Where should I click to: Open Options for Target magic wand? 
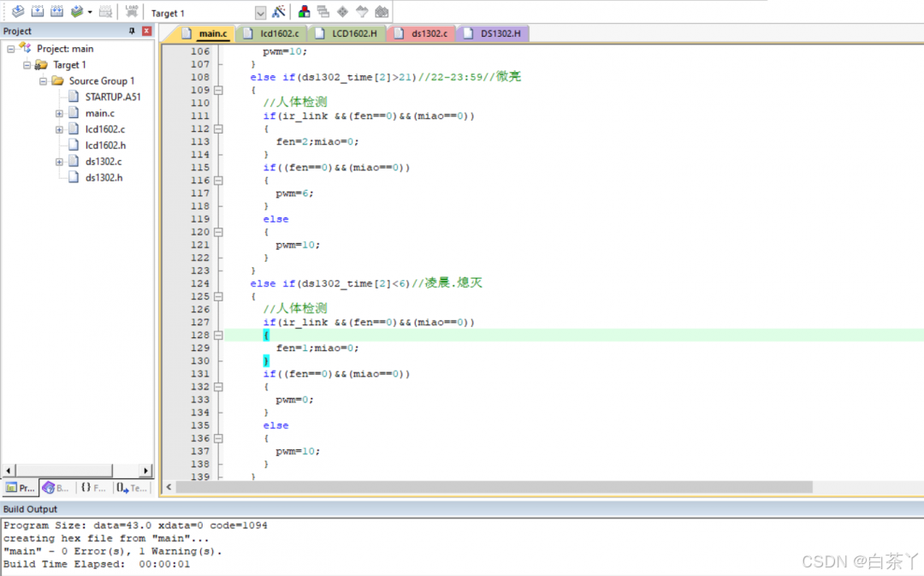point(279,12)
